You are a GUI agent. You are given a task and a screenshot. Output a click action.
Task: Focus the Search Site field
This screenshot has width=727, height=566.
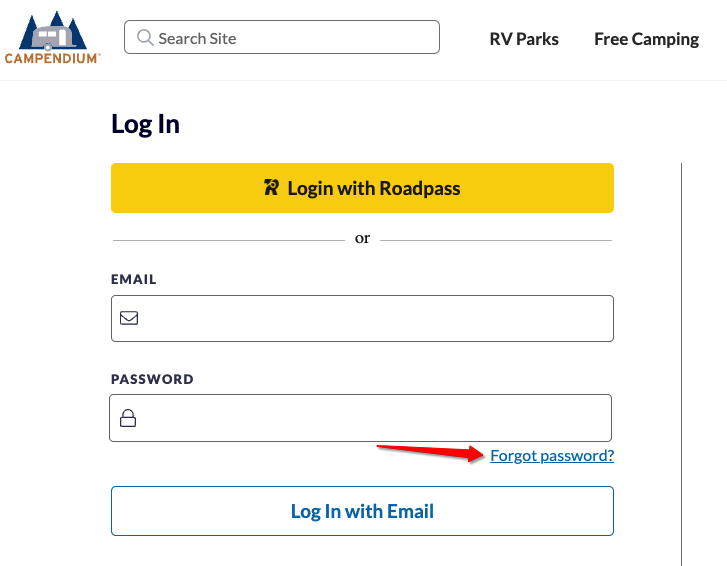pyautogui.click(x=282, y=37)
